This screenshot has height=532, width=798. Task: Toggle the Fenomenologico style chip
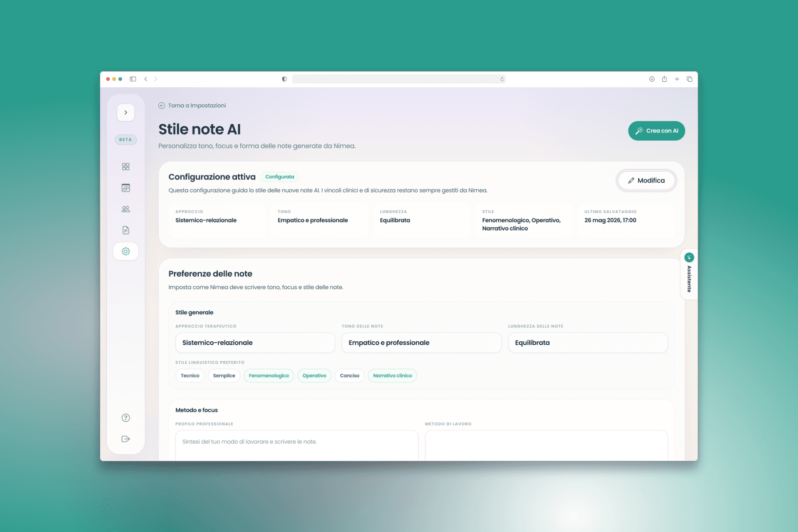(x=269, y=375)
